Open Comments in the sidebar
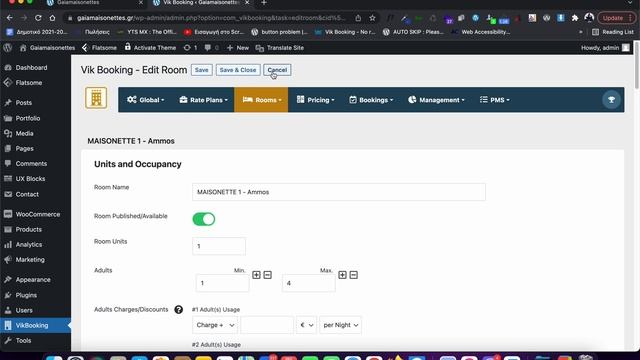The width and height of the screenshot is (640, 360). tap(31, 164)
